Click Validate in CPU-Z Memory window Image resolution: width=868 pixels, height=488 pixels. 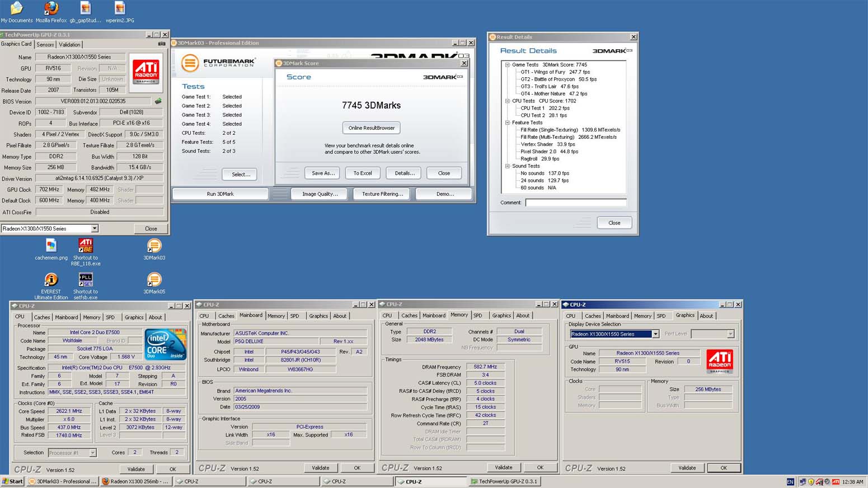click(504, 467)
